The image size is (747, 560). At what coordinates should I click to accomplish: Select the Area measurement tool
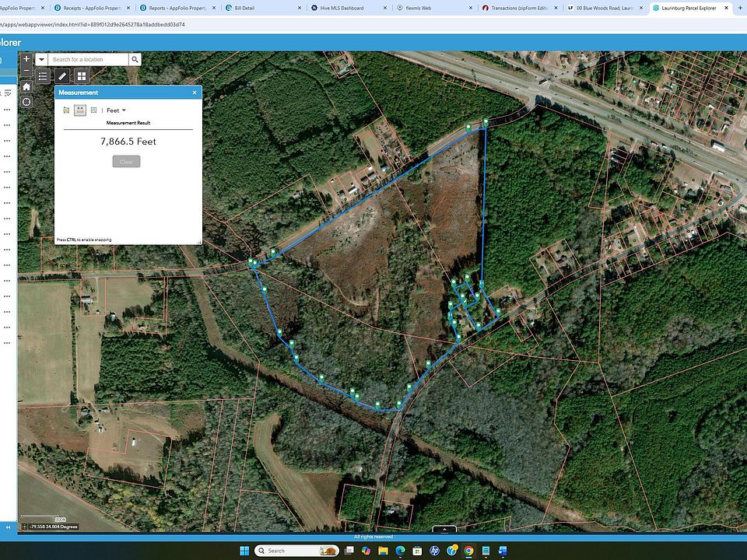click(x=65, y=110)
